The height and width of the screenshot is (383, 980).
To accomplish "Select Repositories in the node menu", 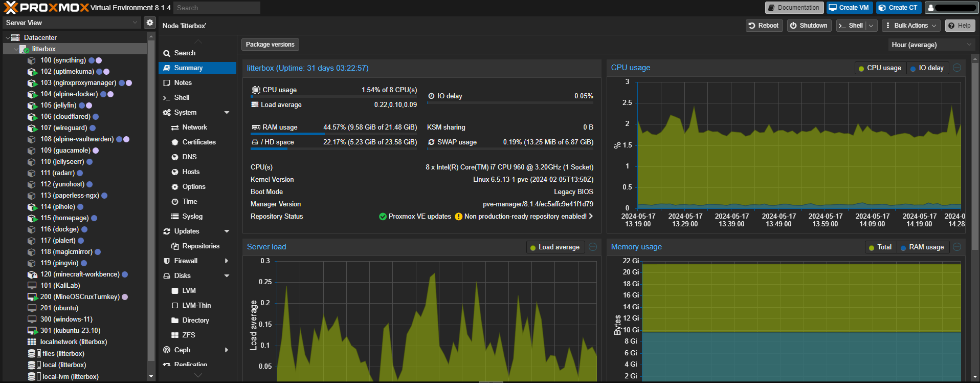I will (201, 246).
